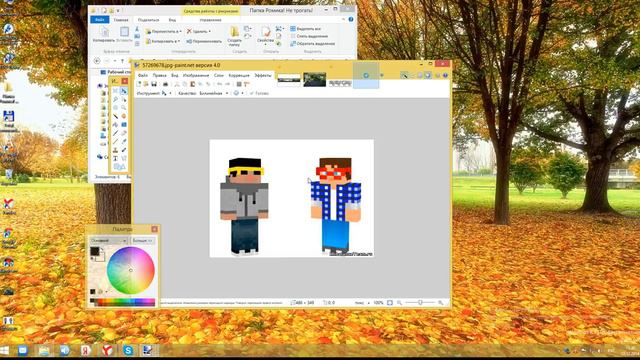
Task: Open the image list dropdown arrow beside thumbnails
Action: (382, 76)
